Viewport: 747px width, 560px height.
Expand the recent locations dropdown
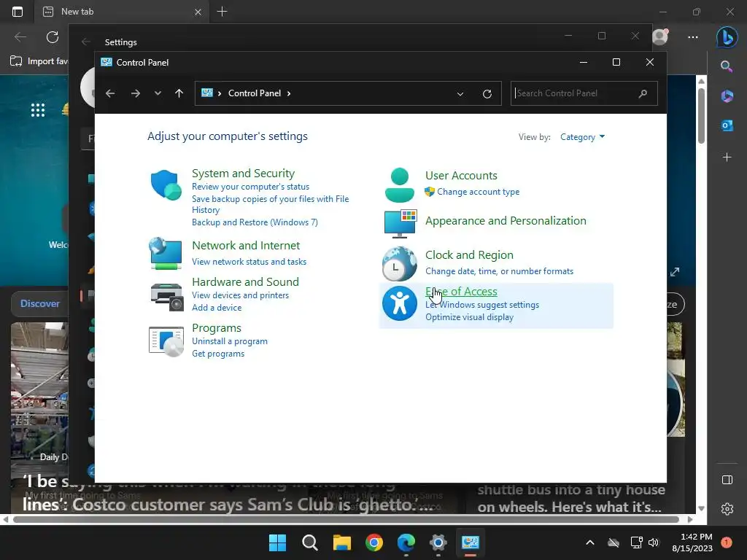158,93
